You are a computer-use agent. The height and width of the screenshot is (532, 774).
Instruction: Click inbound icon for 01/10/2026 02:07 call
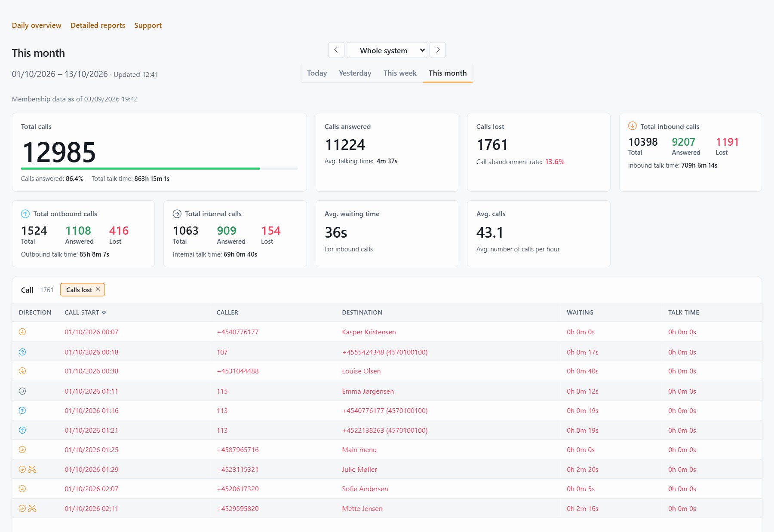[x=22, y=489]
